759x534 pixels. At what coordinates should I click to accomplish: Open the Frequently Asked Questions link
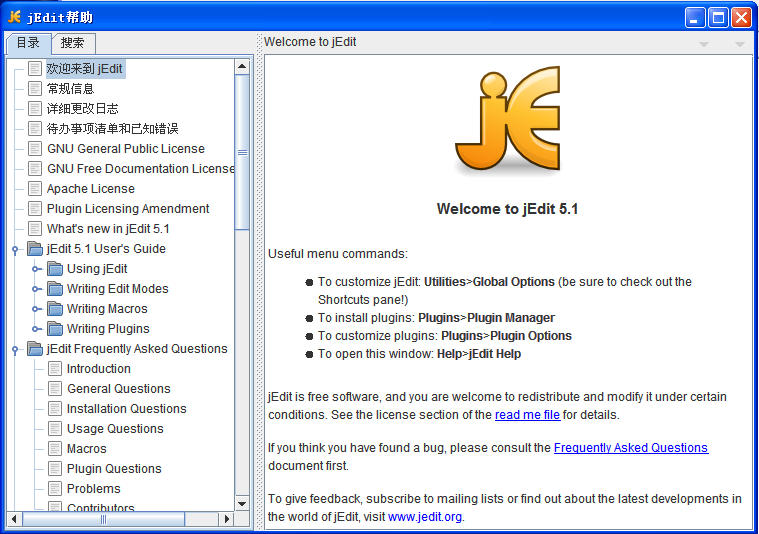pos(631,448)
